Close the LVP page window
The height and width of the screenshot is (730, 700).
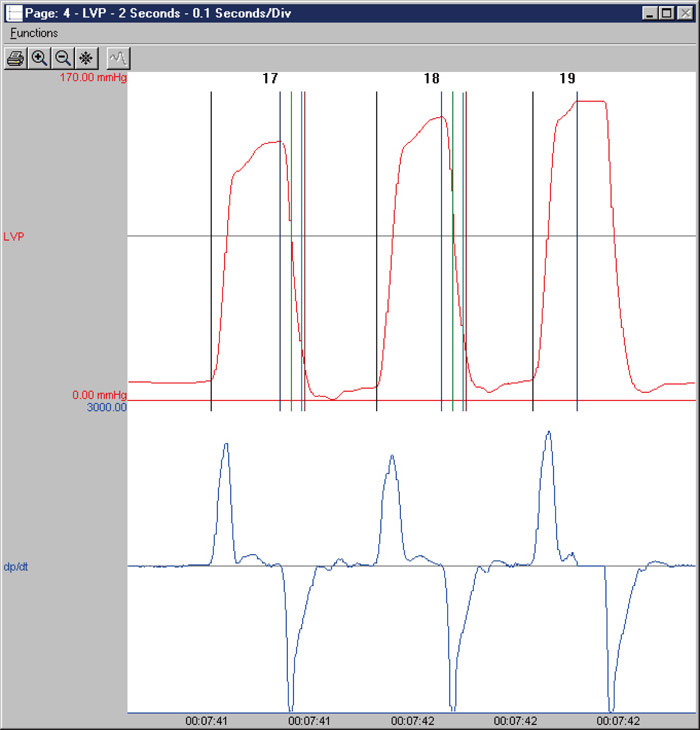coord(684,13)
